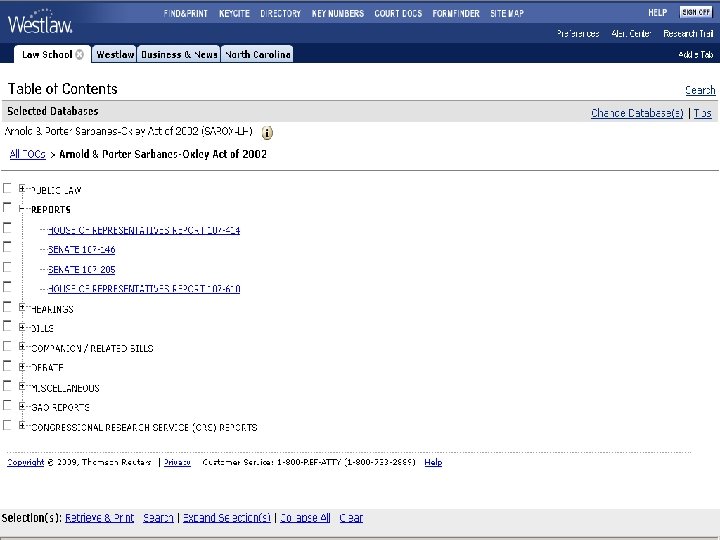The image size is (720, 540).
Task: Check the GAO REPORTS checkbox
Action: point(7,405)
